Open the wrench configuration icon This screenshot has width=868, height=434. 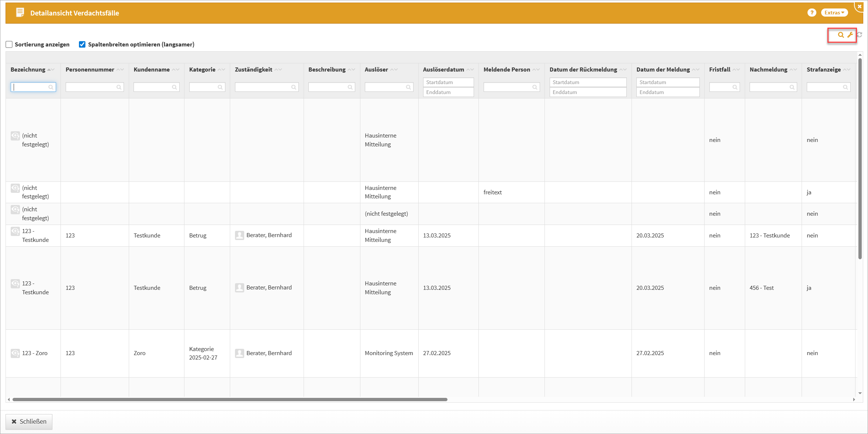point(850,35)
